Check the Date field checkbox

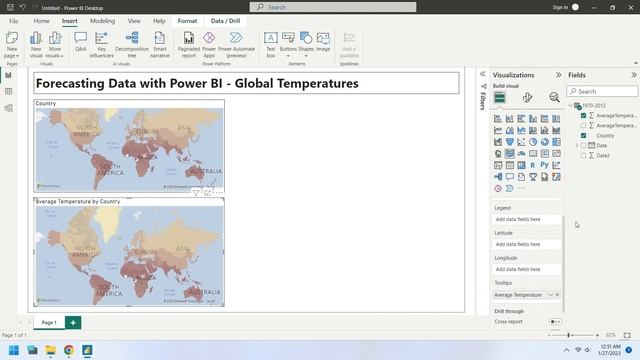click(583, 145)
